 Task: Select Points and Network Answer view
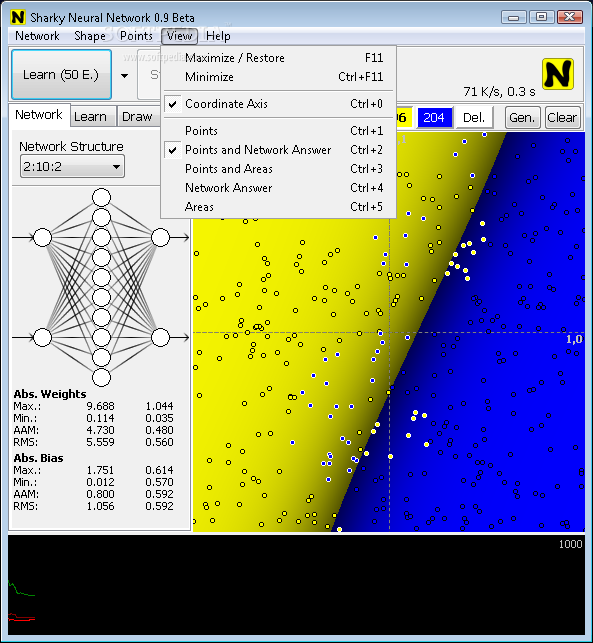tap(279, 150)
